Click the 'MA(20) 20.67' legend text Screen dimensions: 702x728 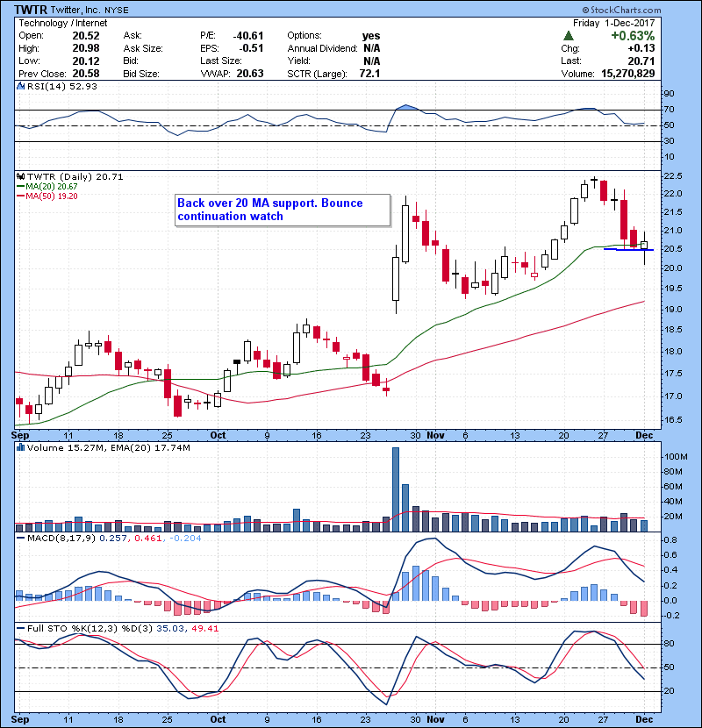click(x=52, y=187)
